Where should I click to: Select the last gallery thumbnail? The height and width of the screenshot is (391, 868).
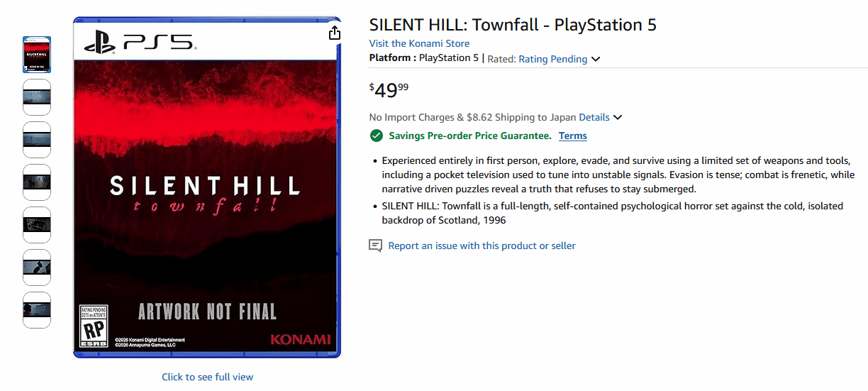37,310
